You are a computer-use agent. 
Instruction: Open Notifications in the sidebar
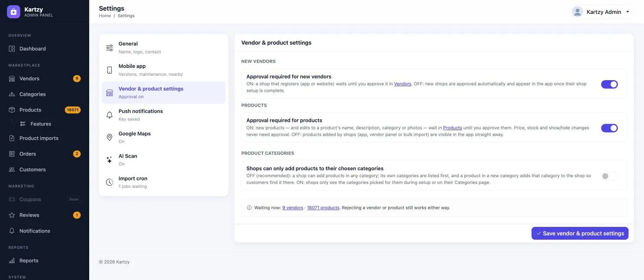coord(44,231)
